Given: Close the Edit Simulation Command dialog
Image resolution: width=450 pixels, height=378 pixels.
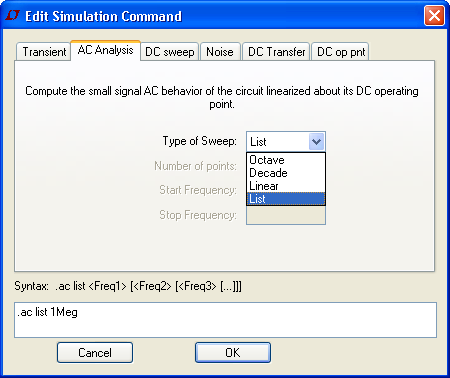Looking at the screenshot, I should click(x=434, y=16).
